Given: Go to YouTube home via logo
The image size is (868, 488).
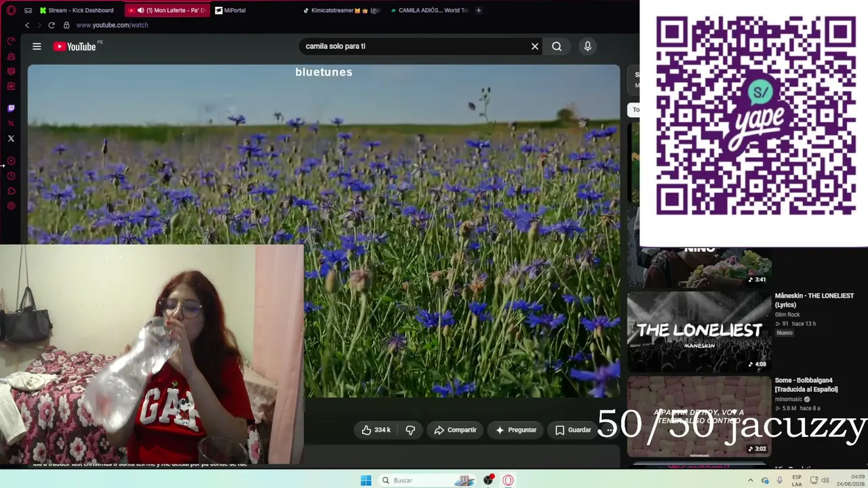Looking at the screenshot, I should pyautogui.click(x=75, y=46).
